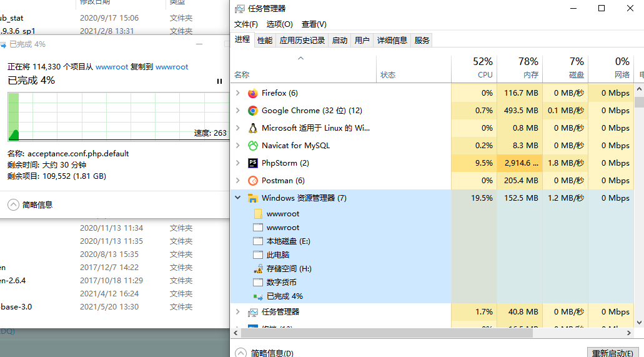Click the 重新启动(E) button
Screen dimensions: 644x357
click(x=612, y=353)
